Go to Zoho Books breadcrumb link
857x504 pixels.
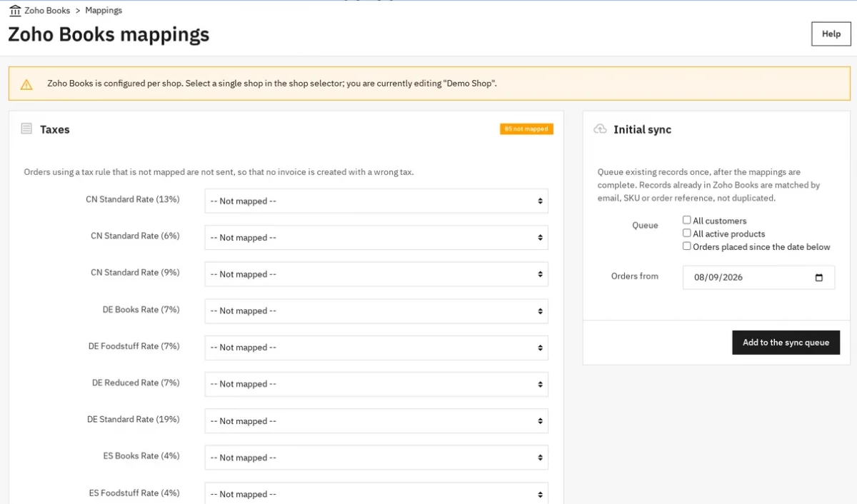point(47,11)
